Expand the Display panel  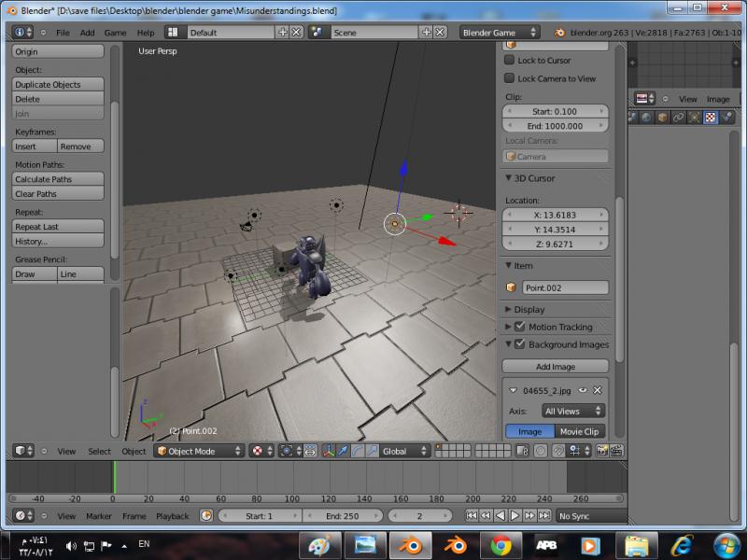coord(508,310)
